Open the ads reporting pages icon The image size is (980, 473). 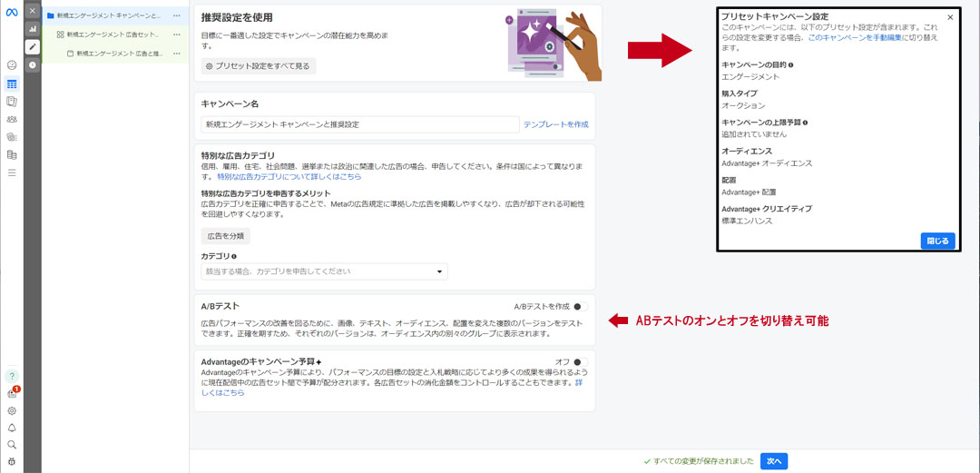[x=11, y=102]
